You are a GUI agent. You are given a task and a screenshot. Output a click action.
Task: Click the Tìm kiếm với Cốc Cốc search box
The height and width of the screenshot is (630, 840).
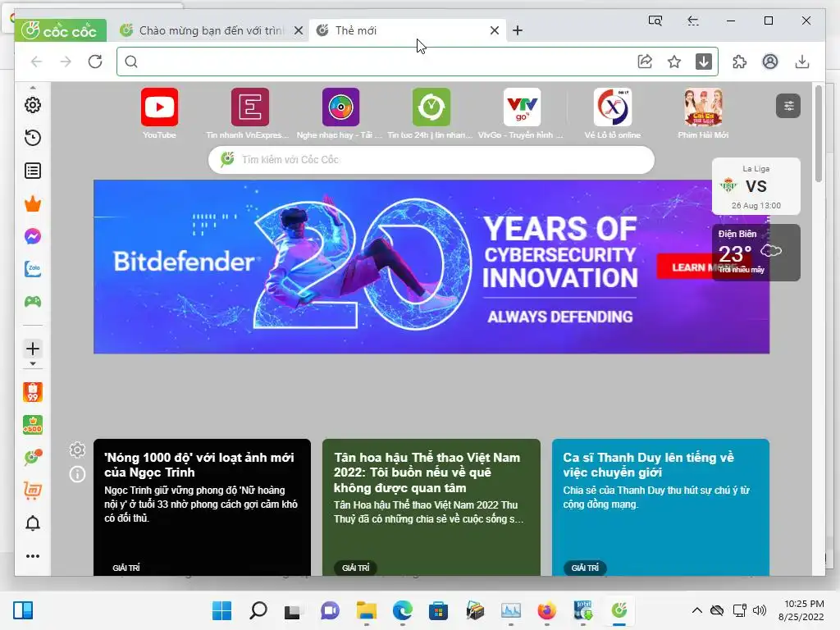[431, 160]
